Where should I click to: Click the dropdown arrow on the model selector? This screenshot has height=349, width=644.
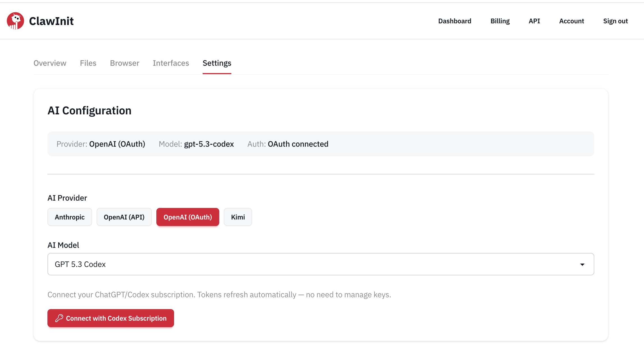click(x=582, y=264)
